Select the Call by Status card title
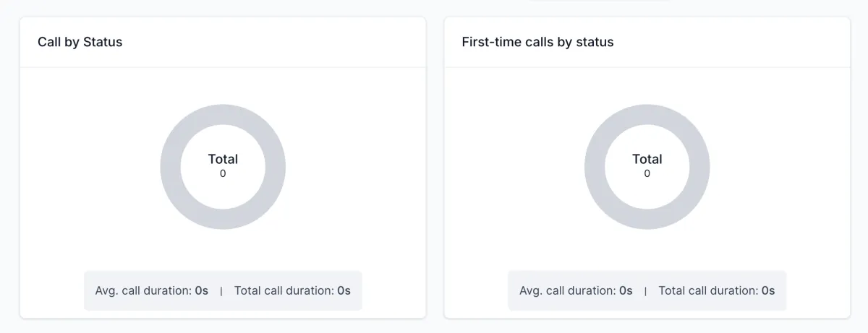This screenshot has height=333, width=868. pos(80,42)
